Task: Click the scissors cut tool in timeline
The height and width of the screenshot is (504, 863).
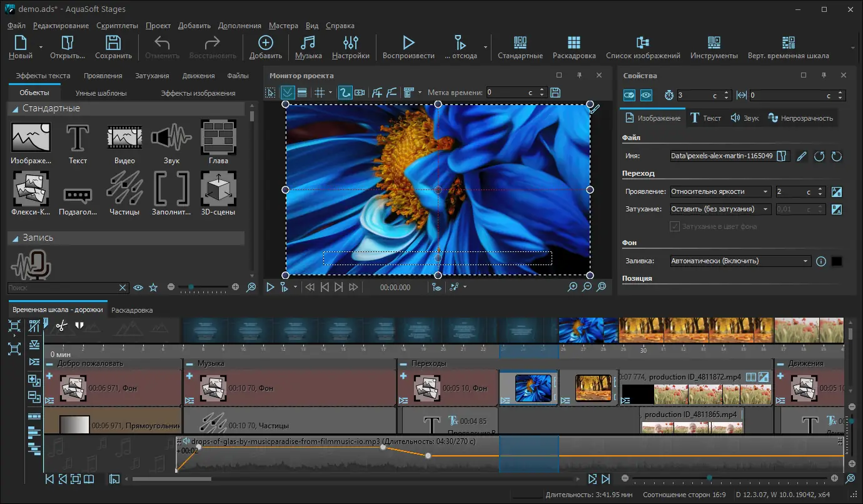Action: 61,325
